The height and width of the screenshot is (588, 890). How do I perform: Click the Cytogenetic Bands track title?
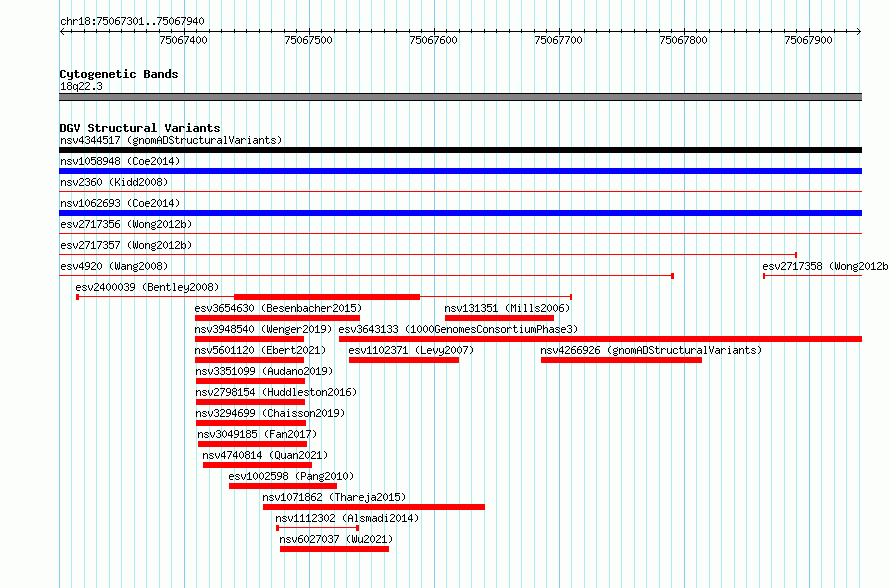[119, 74]
